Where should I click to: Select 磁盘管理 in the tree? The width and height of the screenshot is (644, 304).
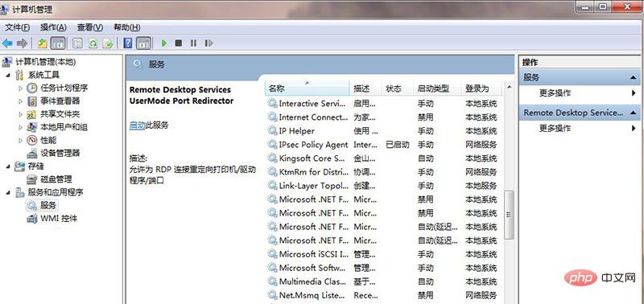point(56,179)
